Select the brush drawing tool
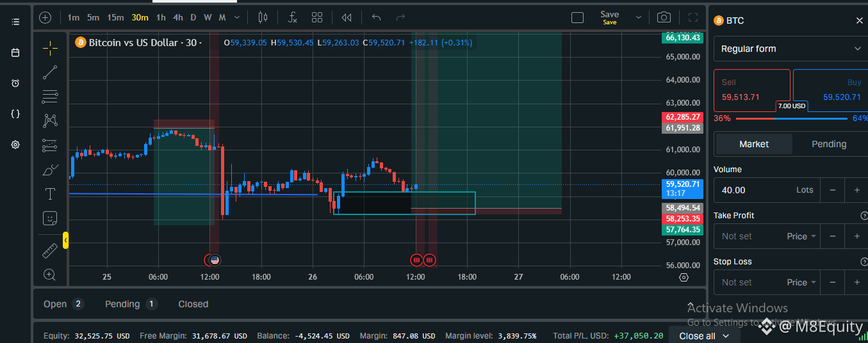This screenshot has height=343, width=868. point(50,170)
